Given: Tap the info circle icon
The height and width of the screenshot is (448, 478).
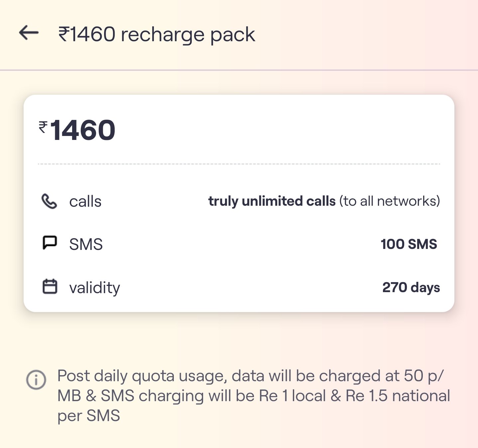Looking at the screenshot, I should (36, 379).
